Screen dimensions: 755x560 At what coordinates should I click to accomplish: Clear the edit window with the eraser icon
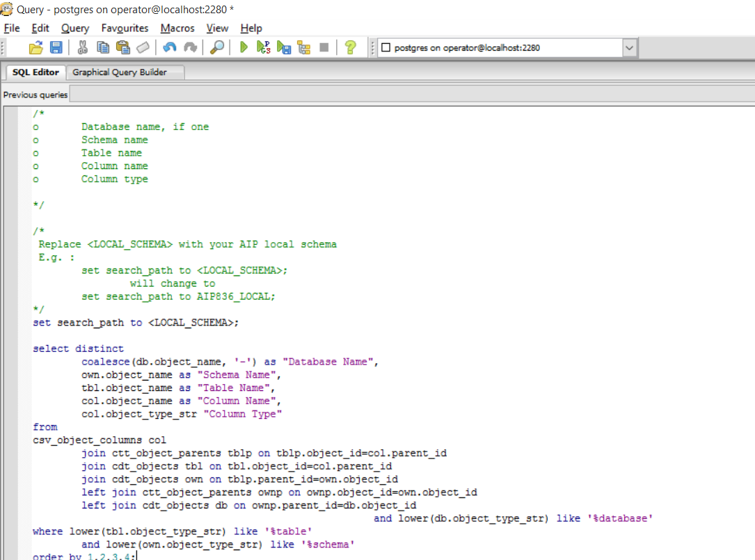[143, 47]
